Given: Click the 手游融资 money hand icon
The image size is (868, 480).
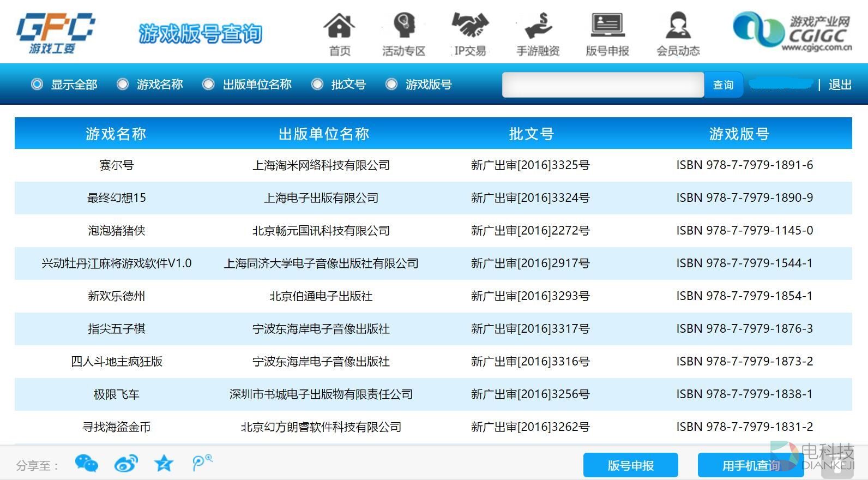Looking at the screenshot, I should (x=538, y=26).
